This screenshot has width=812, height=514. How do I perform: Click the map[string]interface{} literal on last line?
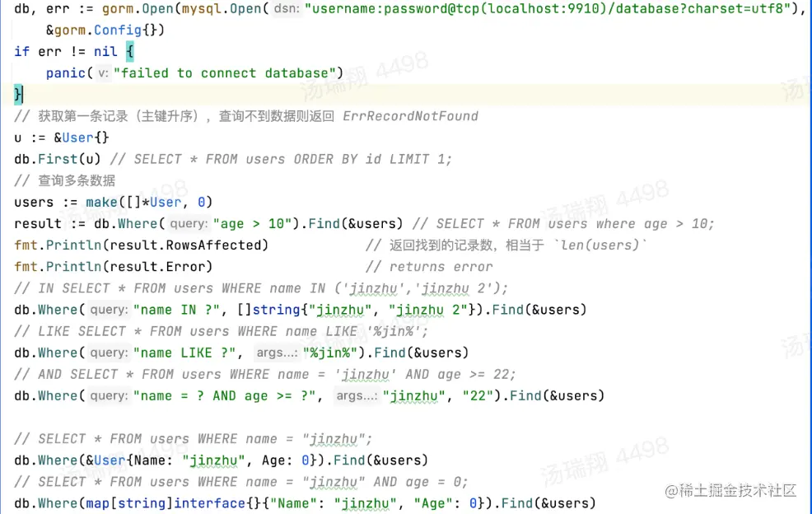click(285, 503)
